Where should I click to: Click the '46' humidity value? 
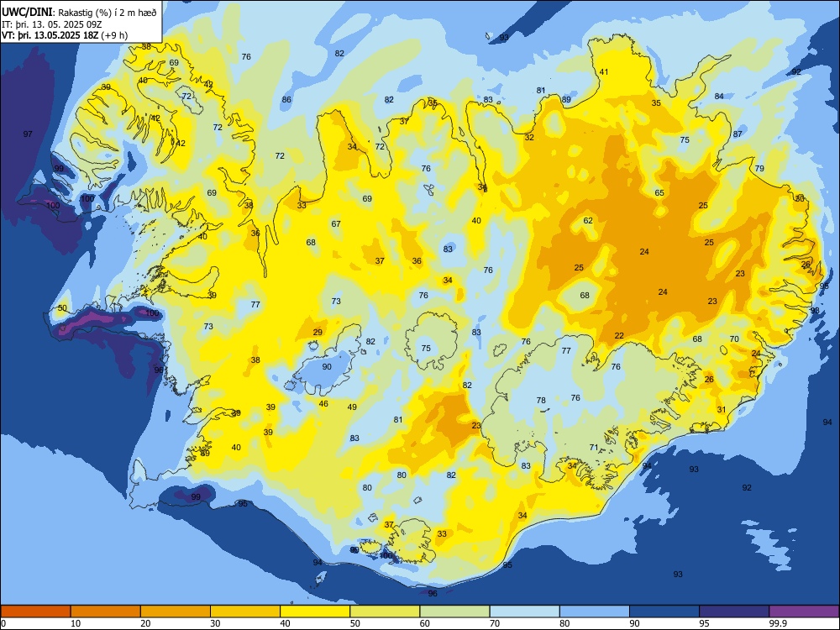tap(323, 403)
